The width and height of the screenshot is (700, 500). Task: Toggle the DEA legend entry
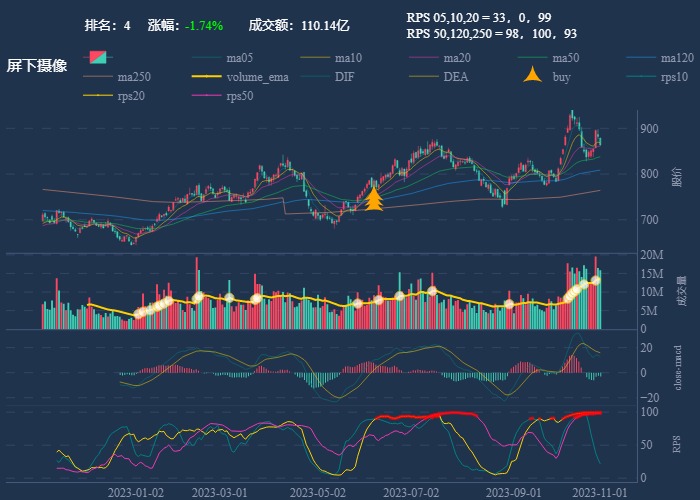[x=438, y=77]
